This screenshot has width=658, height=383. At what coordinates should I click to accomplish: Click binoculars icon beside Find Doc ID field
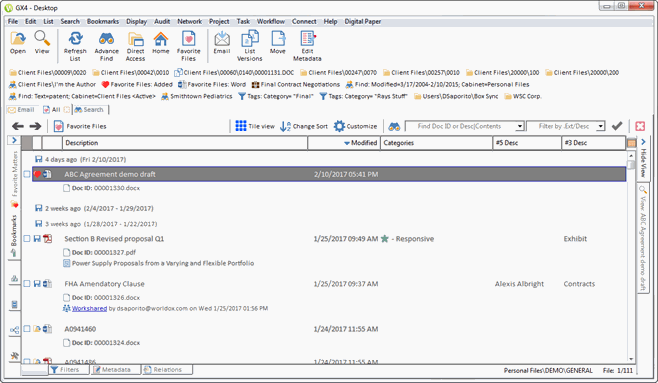pyautogui.click(x=394, y=126)
